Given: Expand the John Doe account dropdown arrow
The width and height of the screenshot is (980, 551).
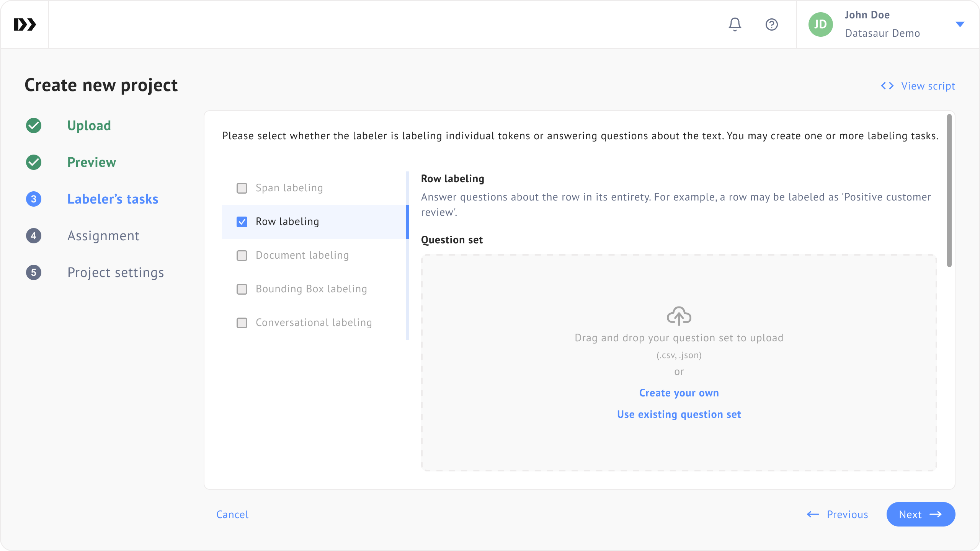Looking at the screenshot, I should tap(960, 24).
